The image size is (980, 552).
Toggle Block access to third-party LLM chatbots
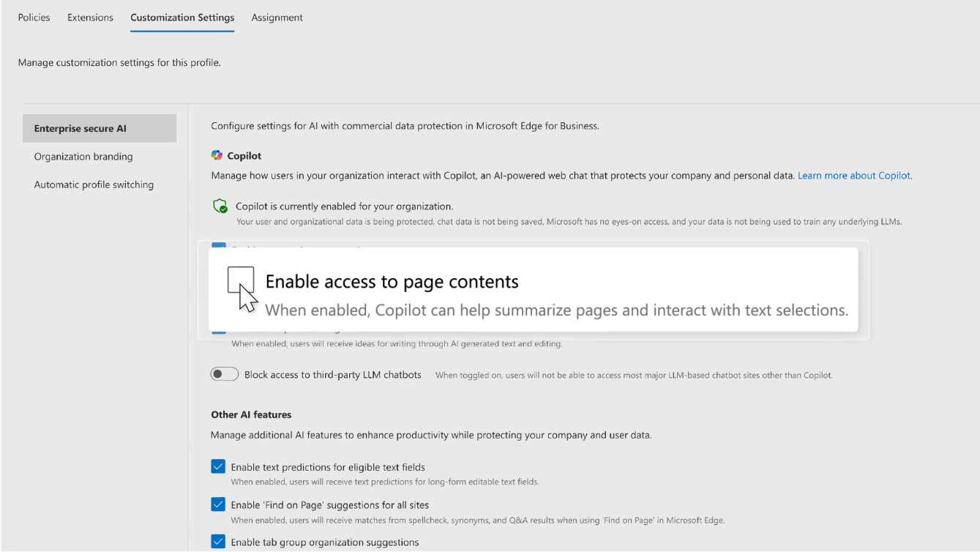tap(225, 374)
